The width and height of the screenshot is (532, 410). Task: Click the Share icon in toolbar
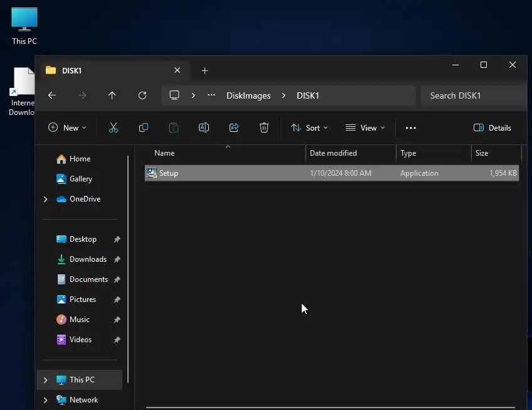(x=234, y=127)
